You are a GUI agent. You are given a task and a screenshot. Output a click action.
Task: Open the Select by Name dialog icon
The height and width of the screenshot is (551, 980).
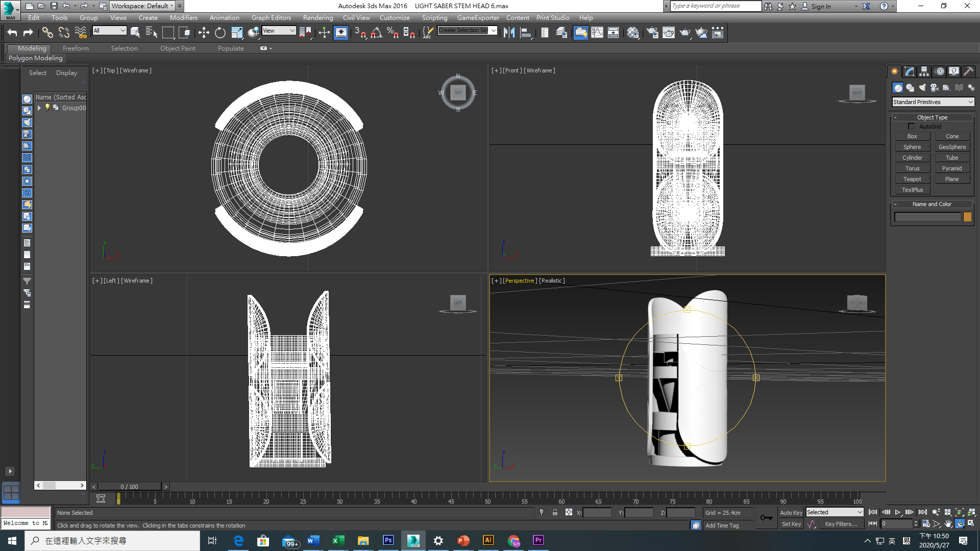tap(152, 33)
